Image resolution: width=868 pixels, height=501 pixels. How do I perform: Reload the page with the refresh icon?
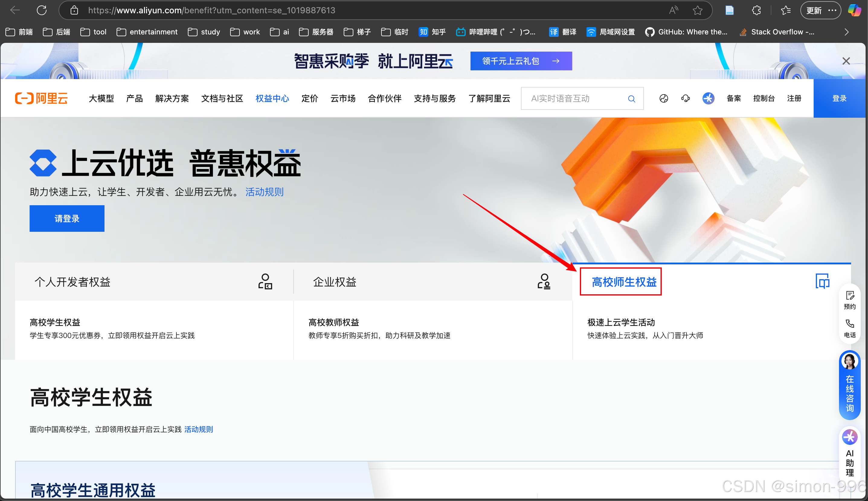point(42,10)
